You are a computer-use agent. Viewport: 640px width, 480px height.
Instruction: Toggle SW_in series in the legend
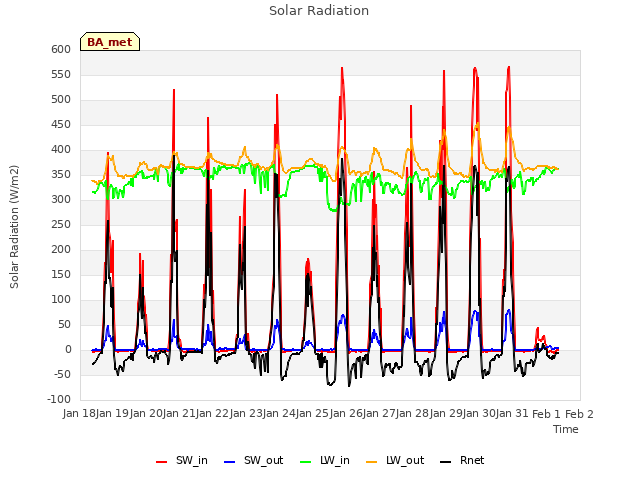click(x=182, y=460)
